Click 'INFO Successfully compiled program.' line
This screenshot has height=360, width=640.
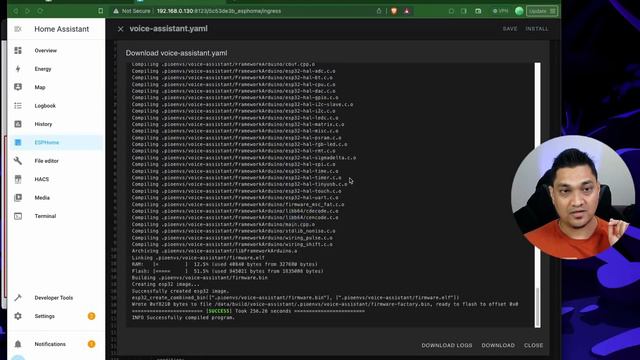(183, 318)
